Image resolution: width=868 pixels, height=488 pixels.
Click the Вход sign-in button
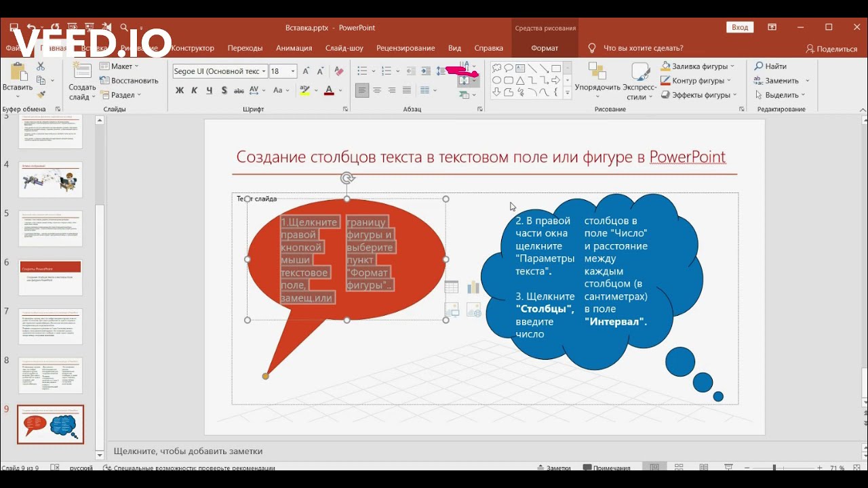point(740,27)
